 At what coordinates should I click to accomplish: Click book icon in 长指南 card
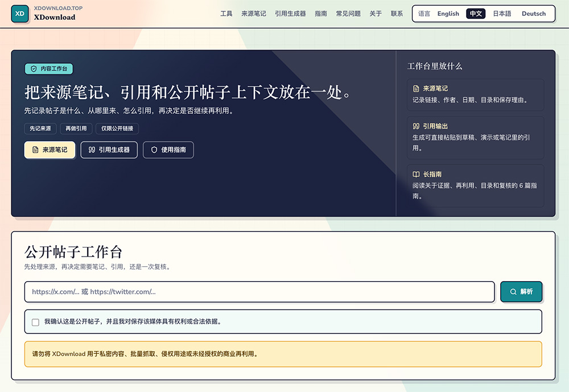point(416,174)
